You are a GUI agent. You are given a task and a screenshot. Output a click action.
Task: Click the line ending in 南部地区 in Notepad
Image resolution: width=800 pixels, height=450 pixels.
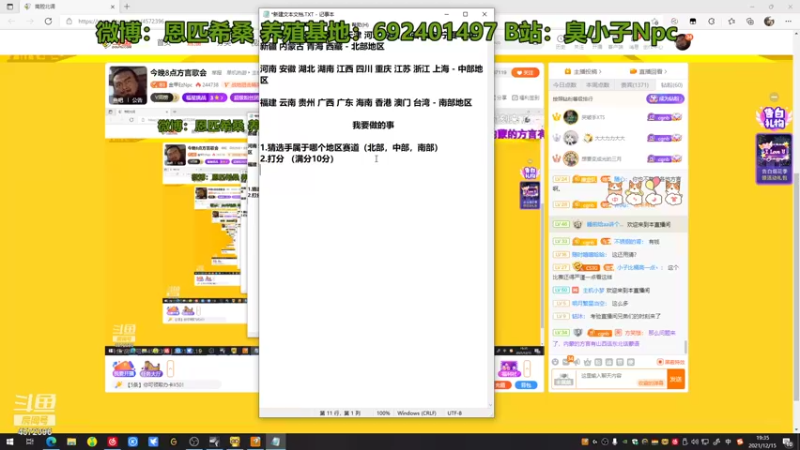(366, 103)
